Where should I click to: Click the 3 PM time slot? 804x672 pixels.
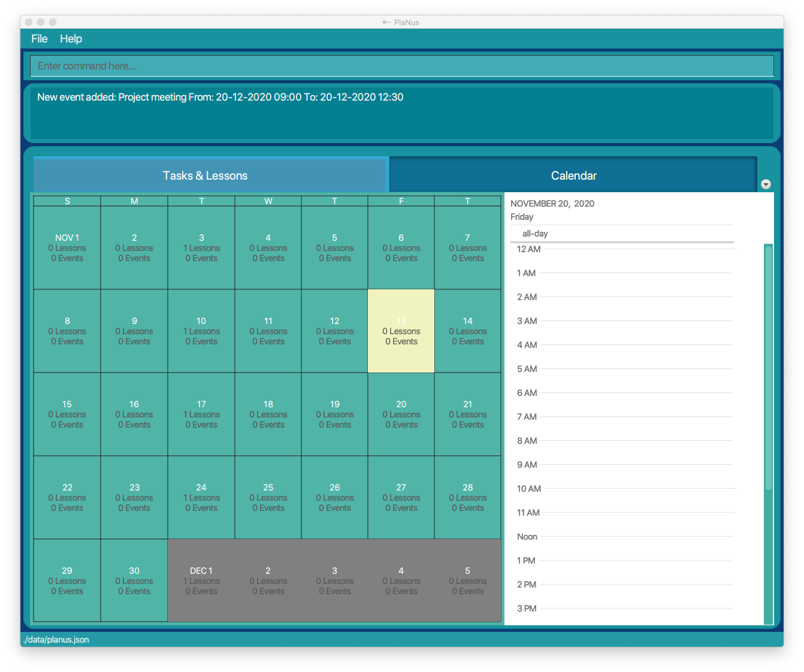tap(625, 608)
